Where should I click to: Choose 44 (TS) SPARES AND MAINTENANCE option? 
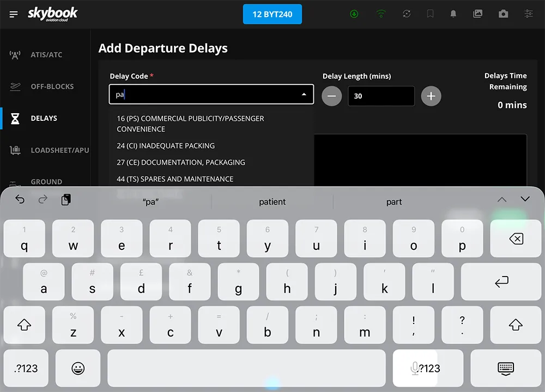(175, 179)
